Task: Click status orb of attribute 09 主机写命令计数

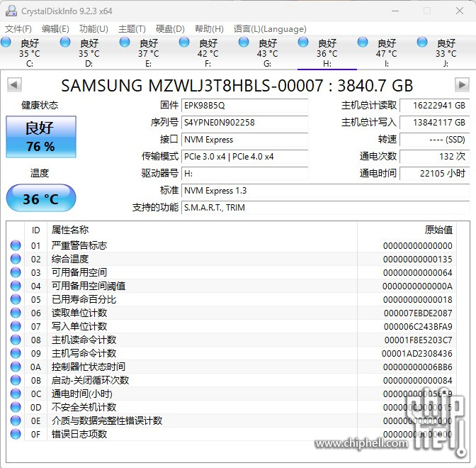Action: pyautogui.click(x=16, y=353)
